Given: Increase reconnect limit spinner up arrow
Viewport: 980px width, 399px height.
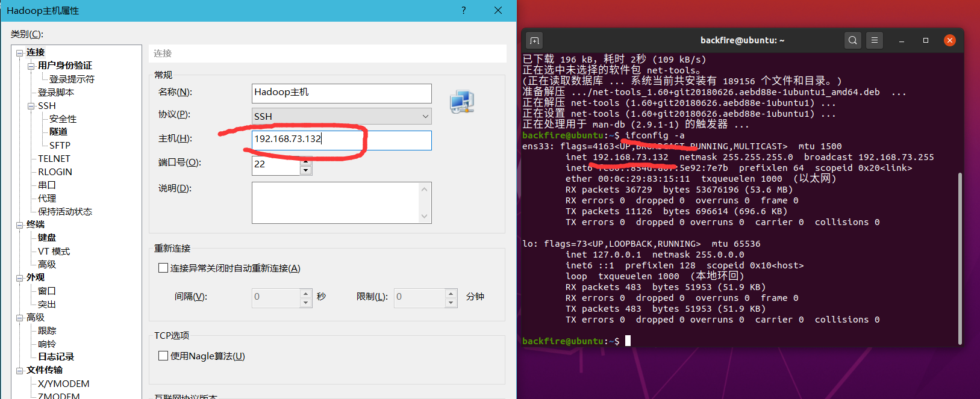Looking at the screenshot, I should pyautogui.click(x=451, y=293).
